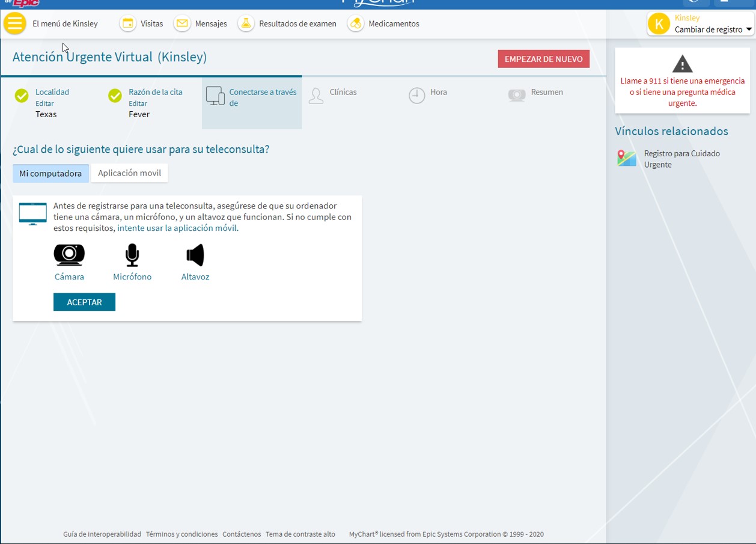Image resolution: width=756 pixels, height=544 pixels.
Task: Click the EMPEZAR DE NUEVO button
Action: pos(543,59)
